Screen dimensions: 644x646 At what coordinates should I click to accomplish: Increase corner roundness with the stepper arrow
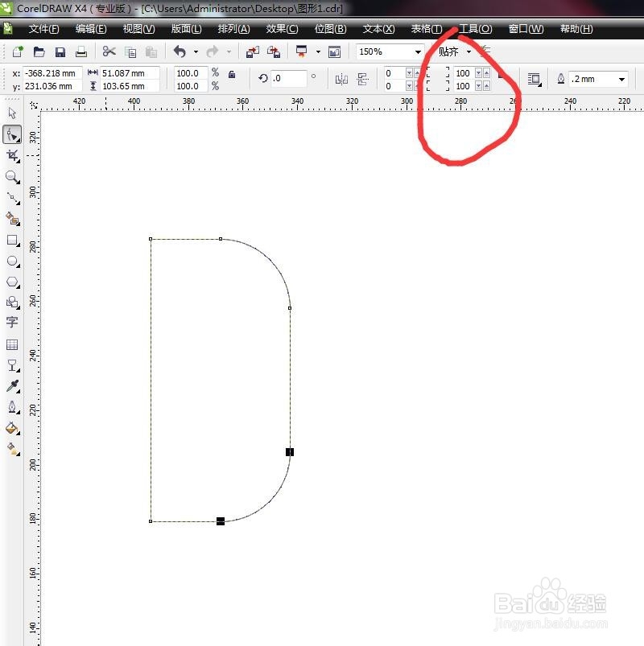[x=486, y=73]
